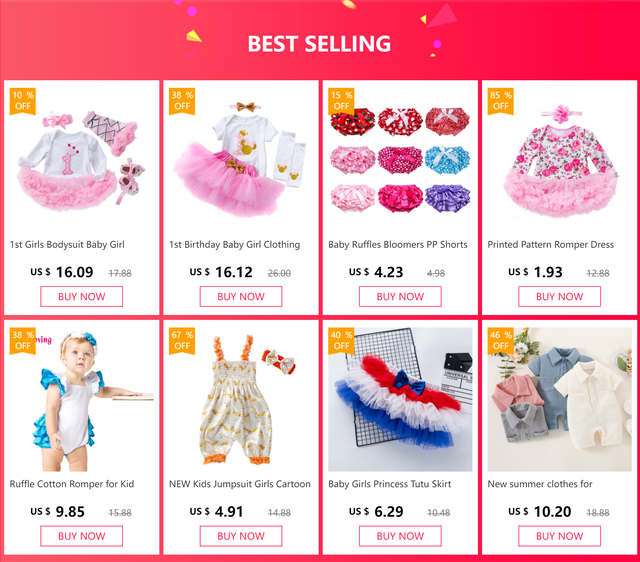Click BUY NOW for the $6.29 Tutu Skirt

pyautogui.click(x=400, y=536)
